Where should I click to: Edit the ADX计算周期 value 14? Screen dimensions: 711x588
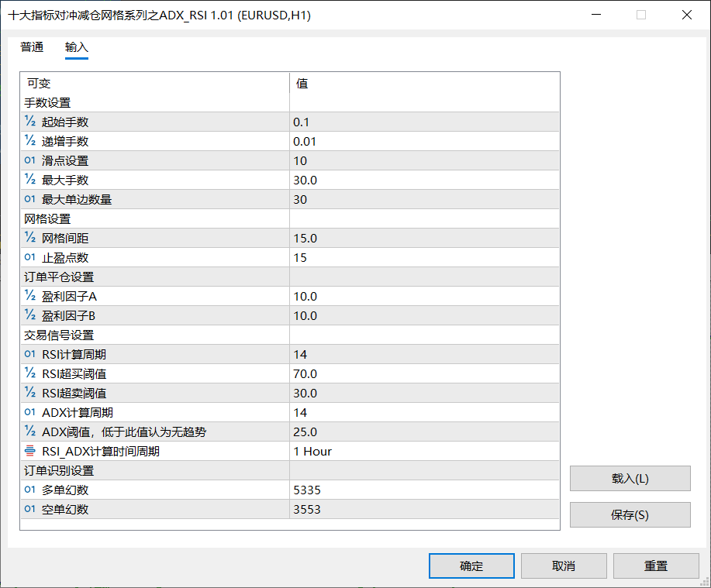coord(424,412)
